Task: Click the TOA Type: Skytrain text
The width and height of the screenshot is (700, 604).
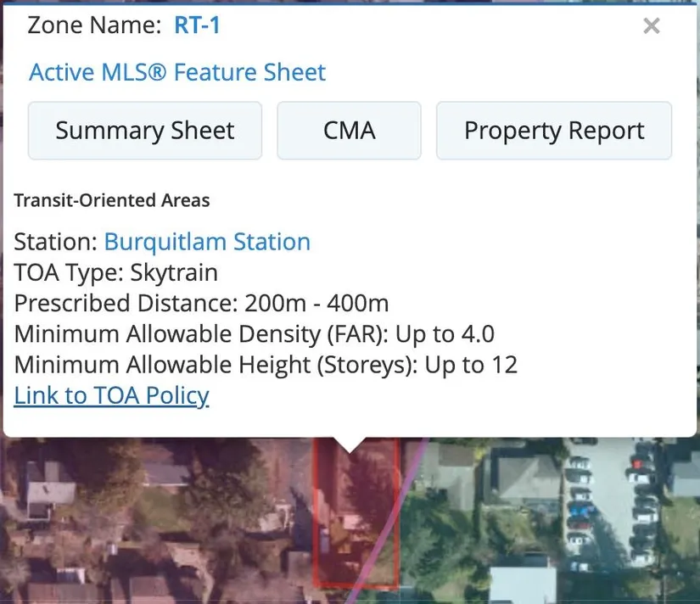Action: pos(116,272)
